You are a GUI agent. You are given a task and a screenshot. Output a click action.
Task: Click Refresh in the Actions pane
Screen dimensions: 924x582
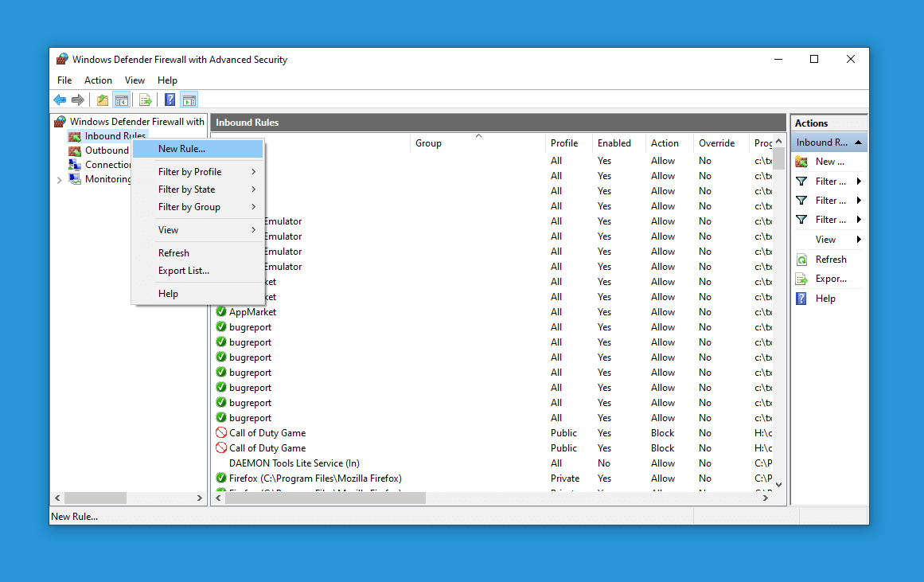[x=831, y=260]
